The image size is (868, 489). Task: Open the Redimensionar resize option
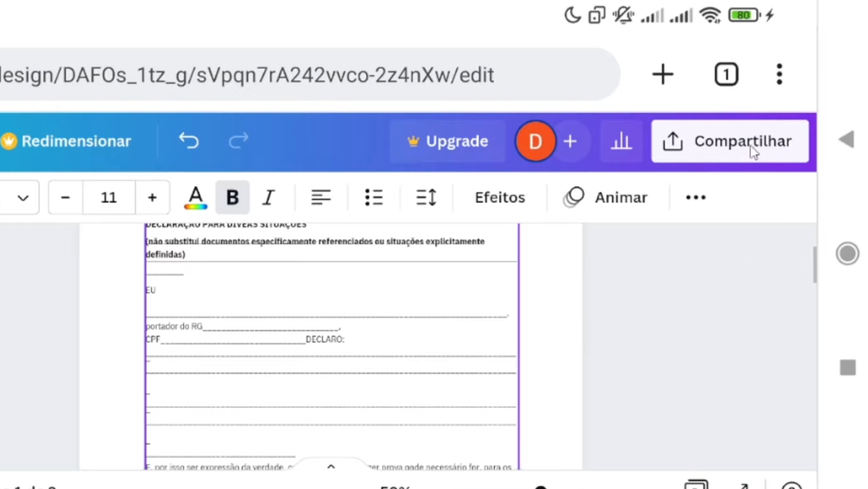[66, 141]
